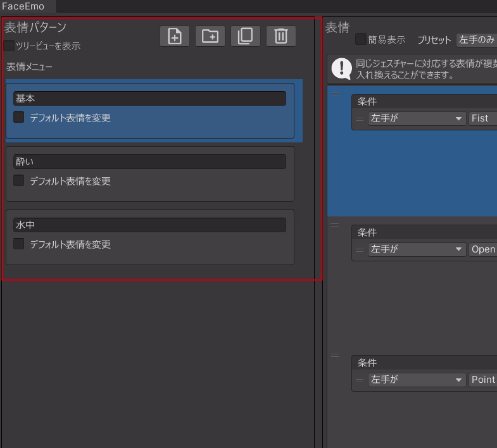
Task: Open the Point gesture dropdown
Action: click(x=482, y=380)
